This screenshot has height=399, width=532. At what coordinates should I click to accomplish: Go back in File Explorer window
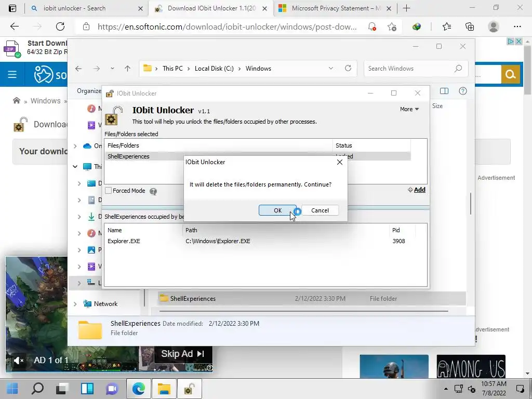[x=78, y=69]
